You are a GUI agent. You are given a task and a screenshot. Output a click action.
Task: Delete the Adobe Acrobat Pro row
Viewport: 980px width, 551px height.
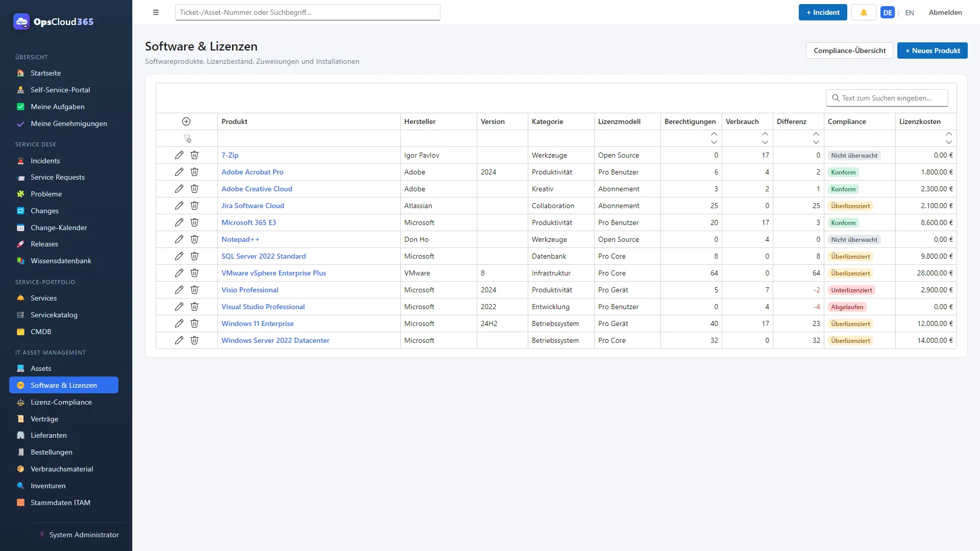point(194,172)
